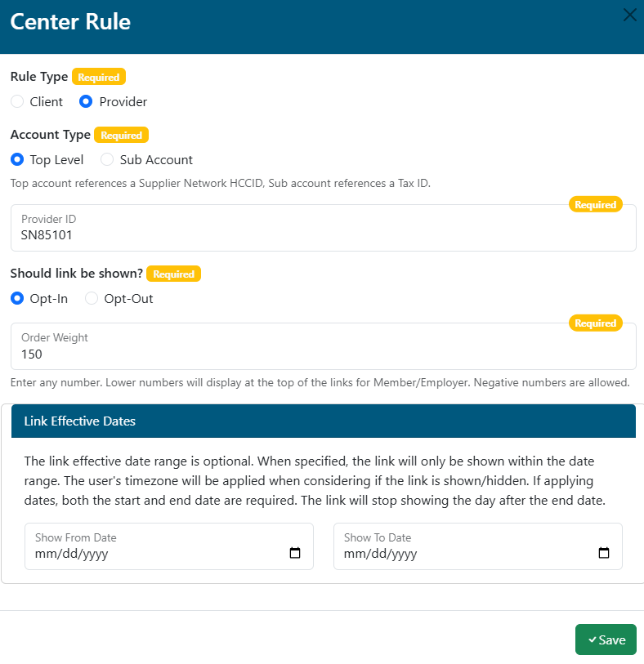
Task: Select the Provider rule type
Action: click(x=86, y=102)
